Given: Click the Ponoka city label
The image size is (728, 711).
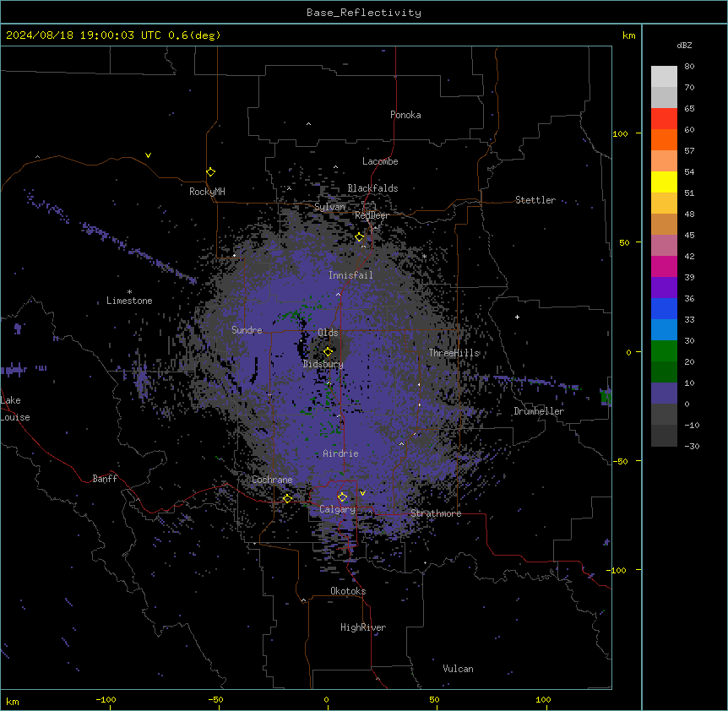Looking at the screenshot, I should (x=405, y=115).
